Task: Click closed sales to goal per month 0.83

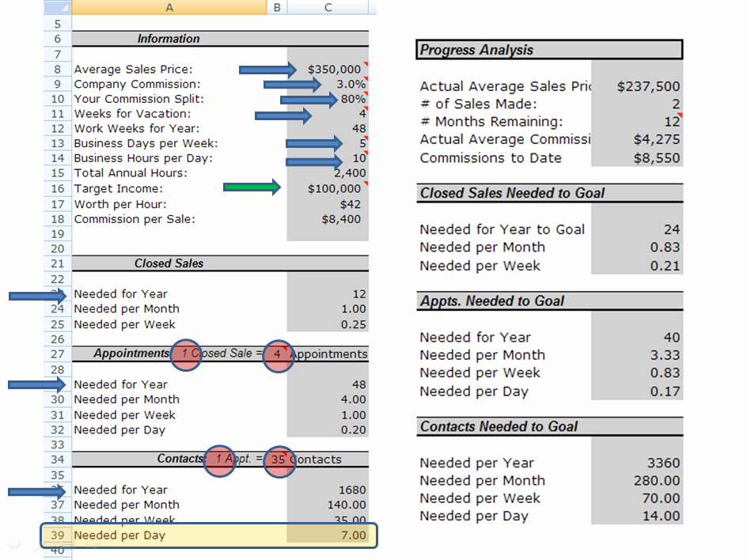Action: tap(637, 247)
